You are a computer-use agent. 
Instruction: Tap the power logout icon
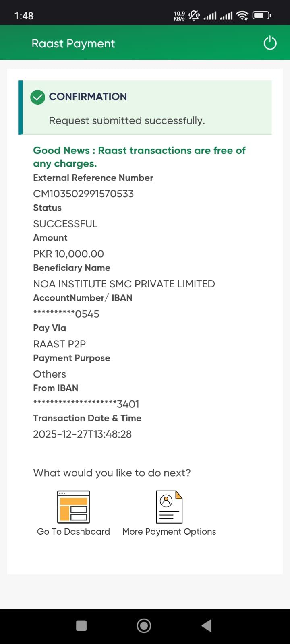point(270,43)
